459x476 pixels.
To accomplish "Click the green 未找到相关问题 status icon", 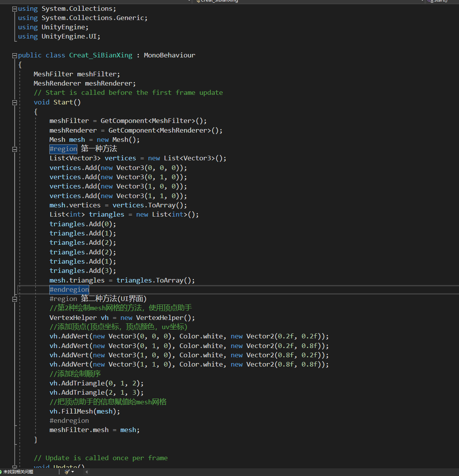I will point(1,472).
